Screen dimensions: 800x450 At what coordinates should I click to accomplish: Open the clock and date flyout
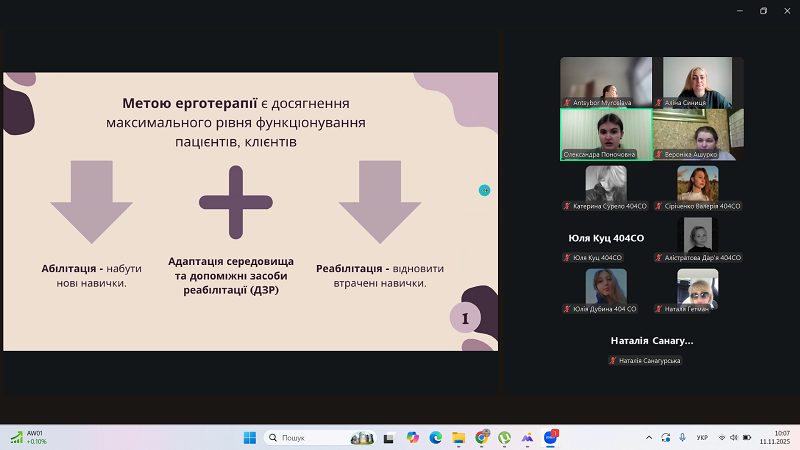(774, 438)
